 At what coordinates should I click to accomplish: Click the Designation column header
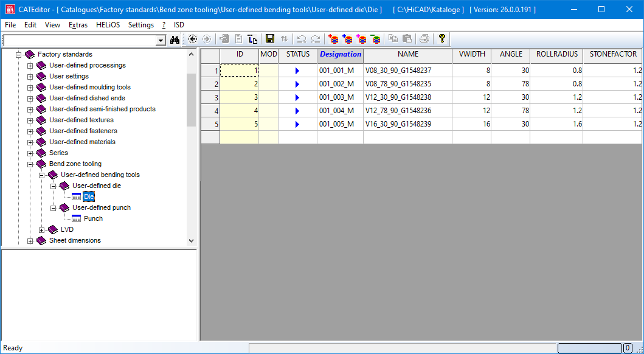341,54
